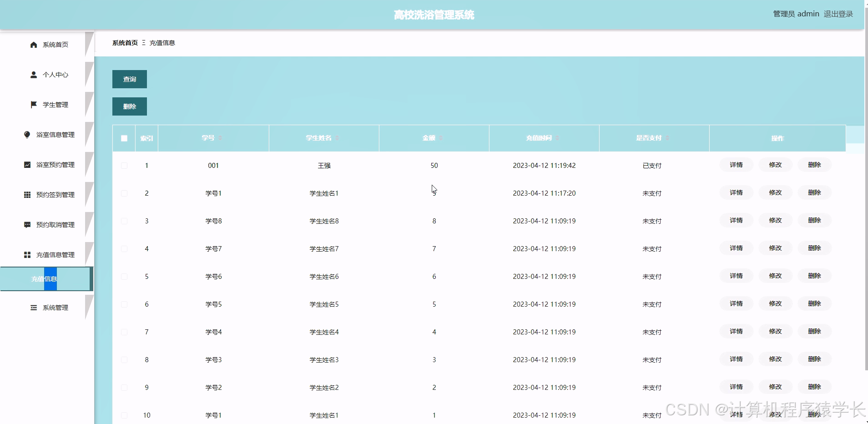The height and width of the screenshot is (424, 868).
Task: Tick the checkbox for index 2 row
Action: (x=124, y=193)
